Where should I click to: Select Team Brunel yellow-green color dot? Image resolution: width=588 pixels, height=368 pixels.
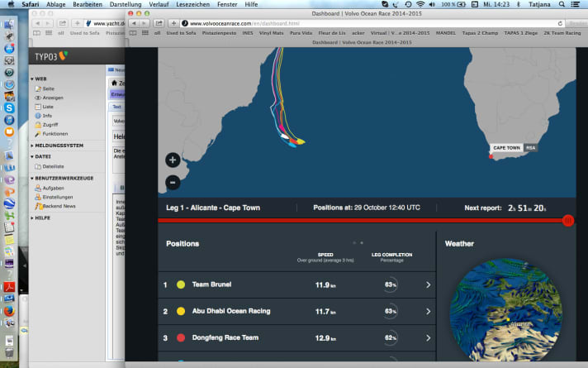click(181, 284)
